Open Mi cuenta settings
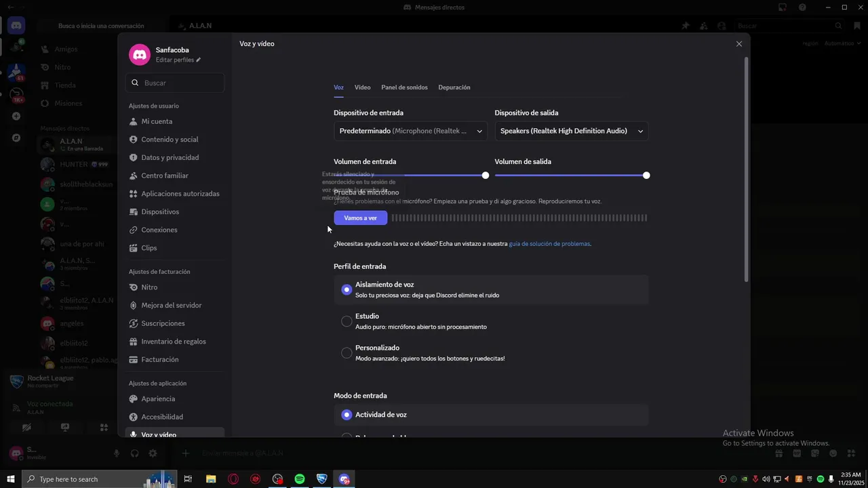 [x=175, y=121]
